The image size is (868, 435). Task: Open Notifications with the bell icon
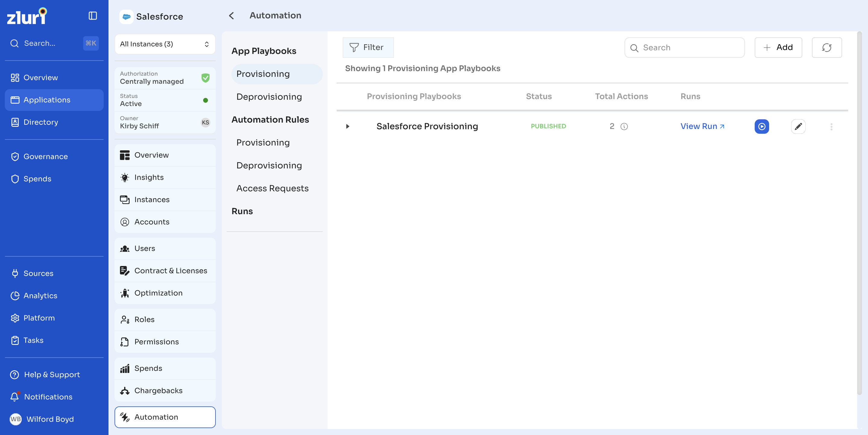(x=14, y=397)
